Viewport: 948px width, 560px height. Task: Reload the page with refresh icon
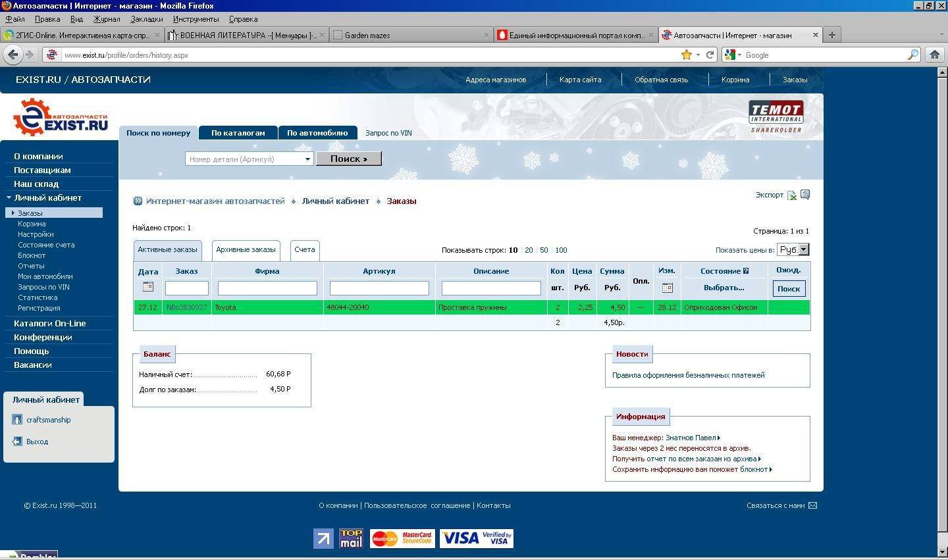click(710, 55)
